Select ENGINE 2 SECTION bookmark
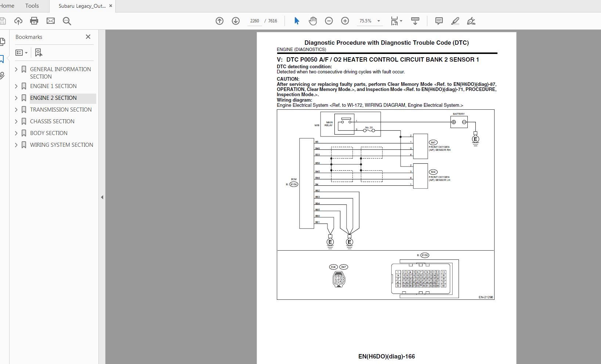The width and height of the screenshot is (601, 364). pyautogui.click(x=53, y=98)
